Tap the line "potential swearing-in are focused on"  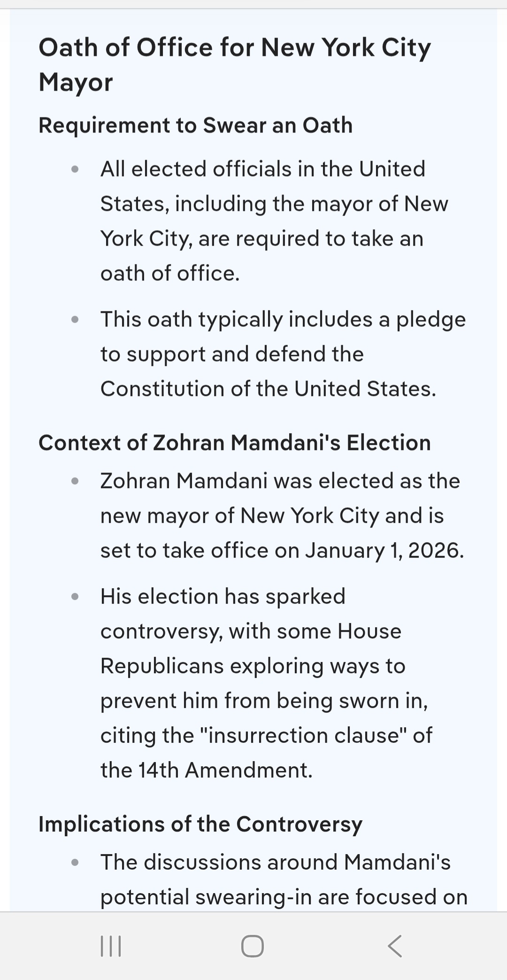tap(284, 897)
